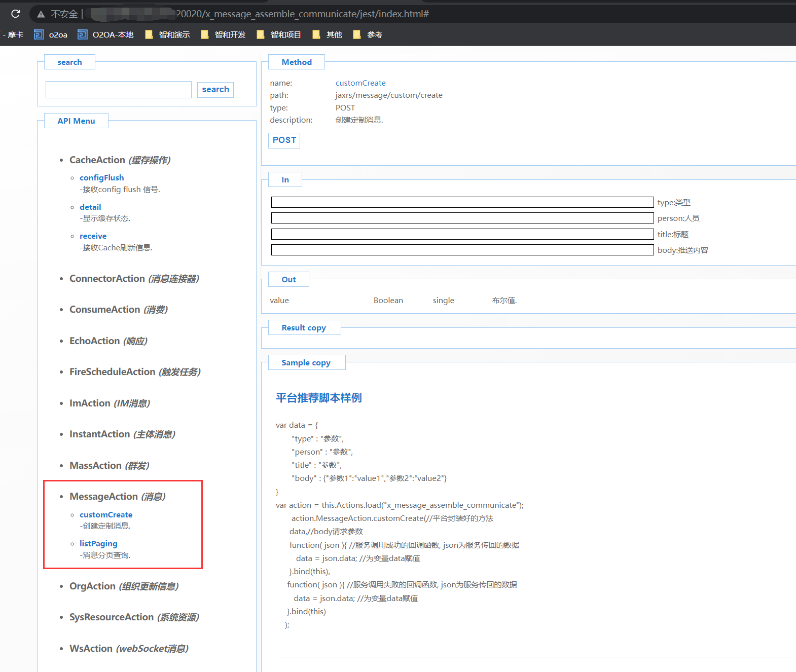Open the configFlush API link

(x=101, y=177)
